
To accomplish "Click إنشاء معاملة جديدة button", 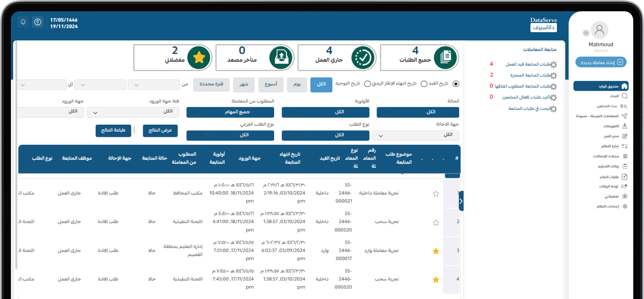I will point(600,62).
